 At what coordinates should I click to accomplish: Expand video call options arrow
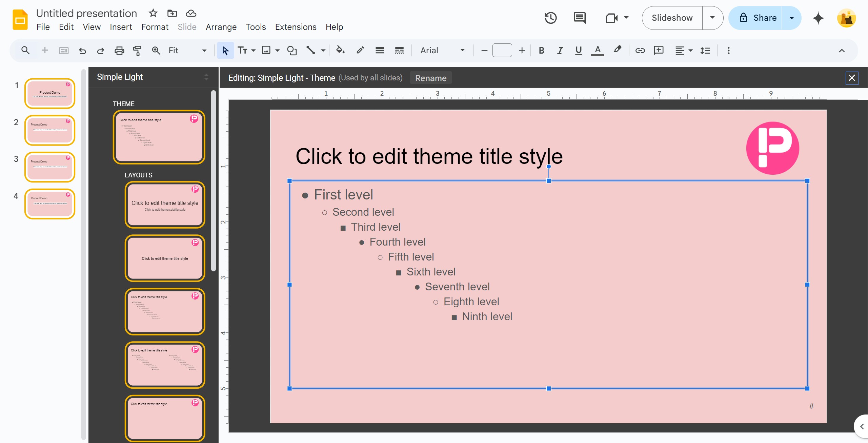click(626, 18)
